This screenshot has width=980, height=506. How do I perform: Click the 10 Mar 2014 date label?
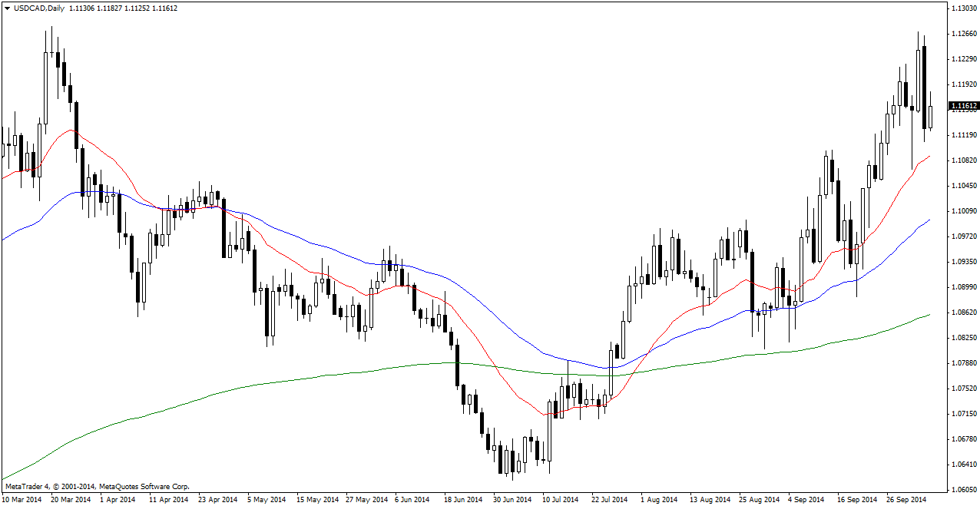point(22,500)
